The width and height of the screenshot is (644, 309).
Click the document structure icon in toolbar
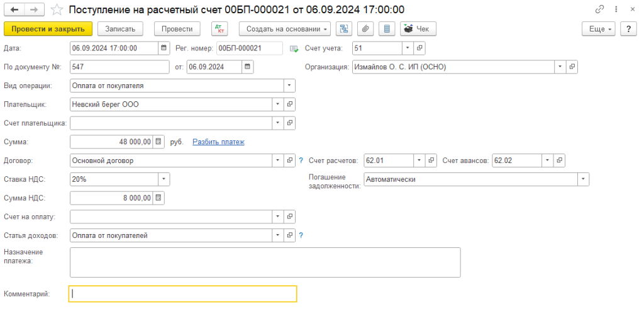tap(344, 29)
